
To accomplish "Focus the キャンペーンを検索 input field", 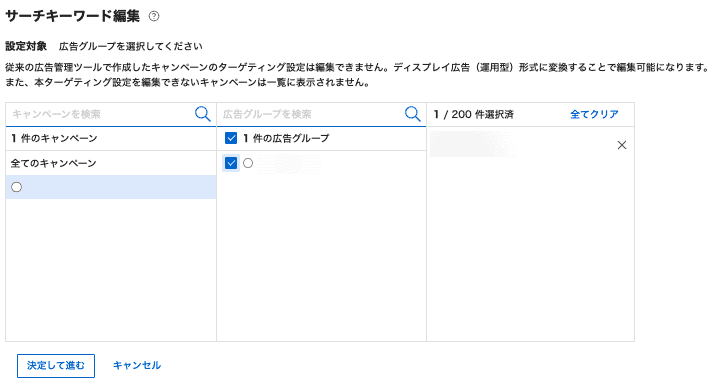I will (x=100, y=114).
